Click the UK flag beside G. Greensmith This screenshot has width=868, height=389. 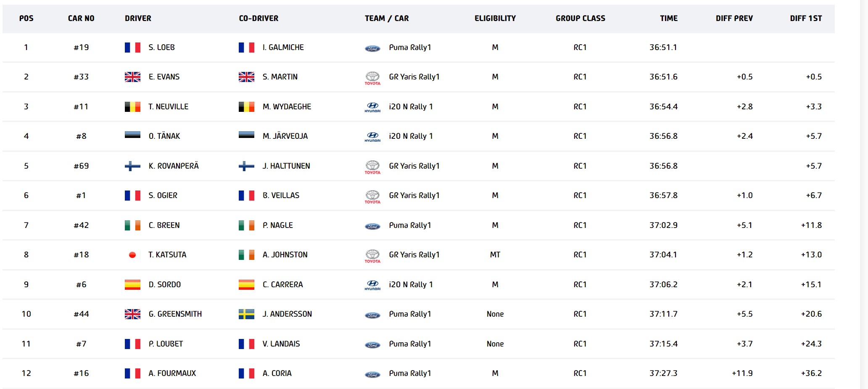point(132,314)
